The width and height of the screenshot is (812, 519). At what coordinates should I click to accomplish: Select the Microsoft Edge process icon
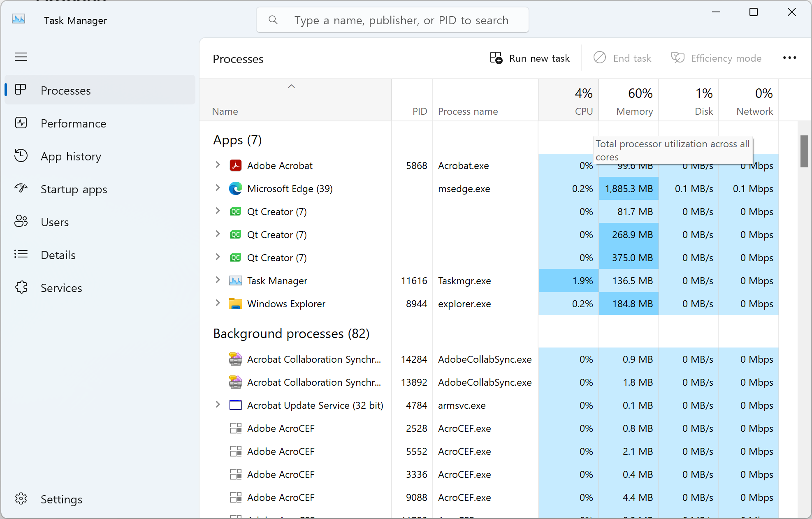pyautogui.click(x=235, y=188)
